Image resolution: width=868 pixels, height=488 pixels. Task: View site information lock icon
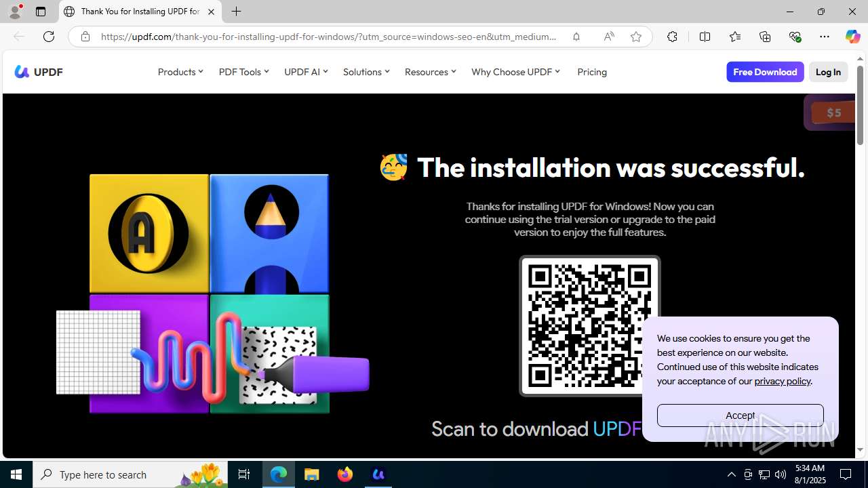point(85,37)
